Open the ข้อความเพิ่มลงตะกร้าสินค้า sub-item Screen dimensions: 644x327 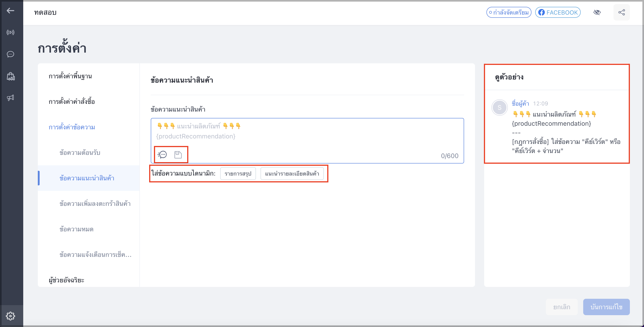tap(95, 204)
